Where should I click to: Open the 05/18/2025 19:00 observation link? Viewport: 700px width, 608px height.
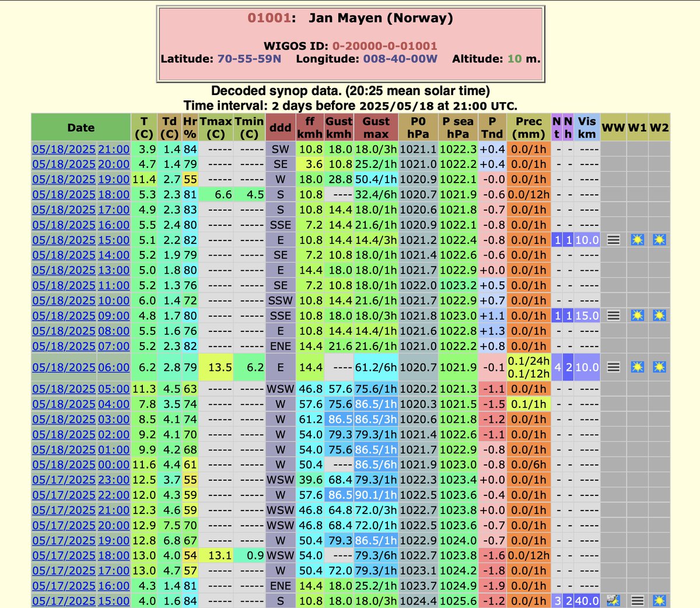(x=81, y=180)
